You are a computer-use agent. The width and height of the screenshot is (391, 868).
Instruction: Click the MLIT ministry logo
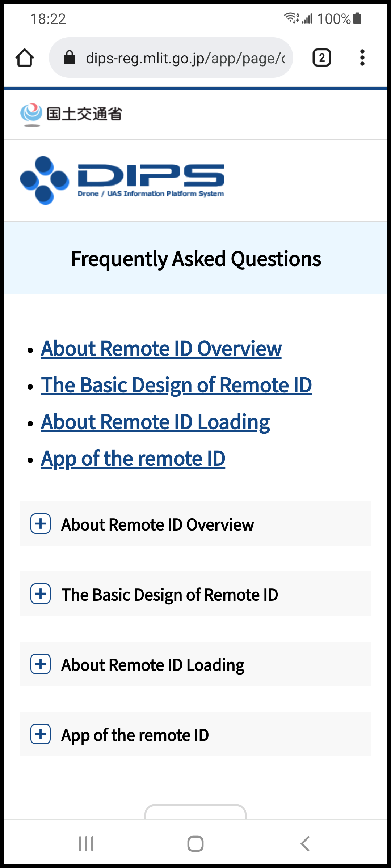click(x=71, y=115)
